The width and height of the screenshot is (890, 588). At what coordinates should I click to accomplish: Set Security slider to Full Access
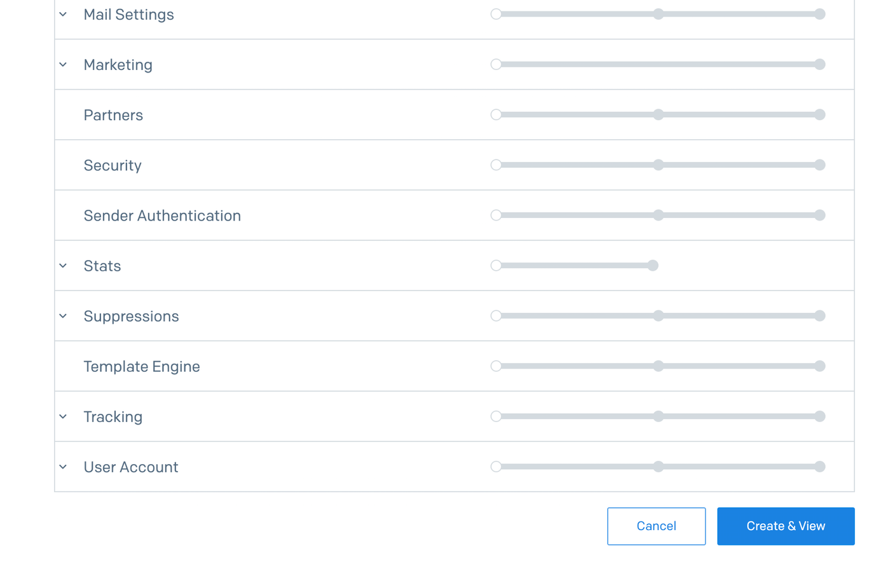820,165
